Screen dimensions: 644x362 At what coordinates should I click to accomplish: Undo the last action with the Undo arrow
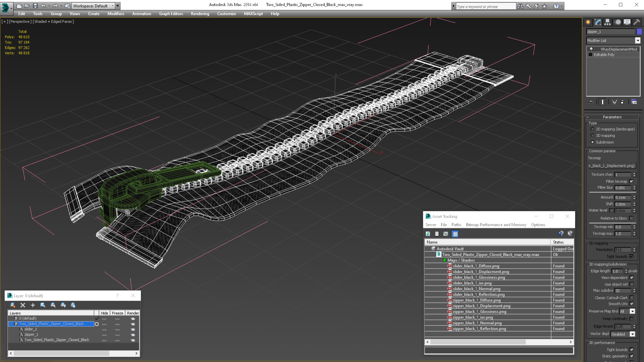43,6
